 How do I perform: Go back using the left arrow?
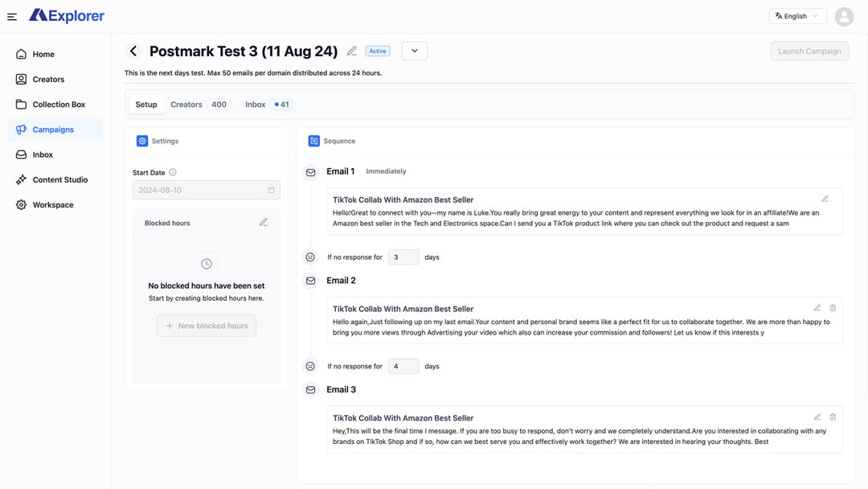click(133, 51)
